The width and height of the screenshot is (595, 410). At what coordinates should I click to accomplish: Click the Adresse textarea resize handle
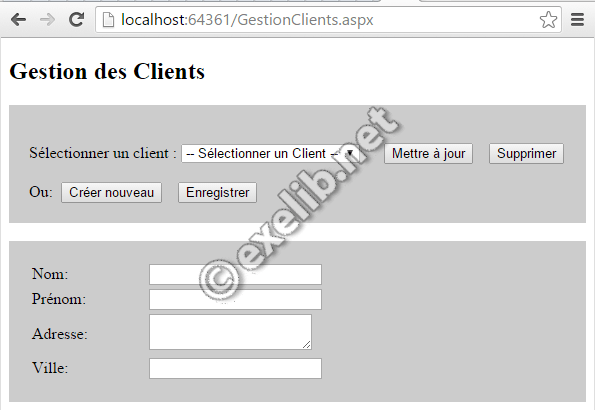point(307,345)
